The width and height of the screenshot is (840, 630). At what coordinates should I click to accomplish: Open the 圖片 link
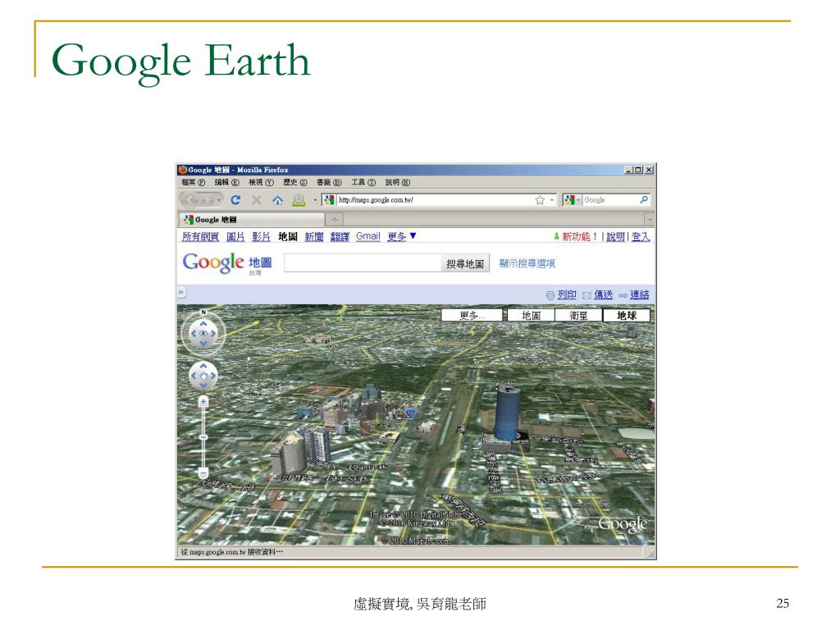[235, 237]
